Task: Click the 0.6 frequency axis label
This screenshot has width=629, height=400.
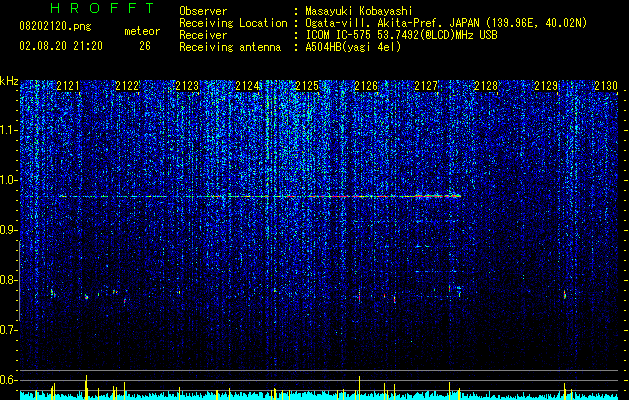Action: click(9, 380)
